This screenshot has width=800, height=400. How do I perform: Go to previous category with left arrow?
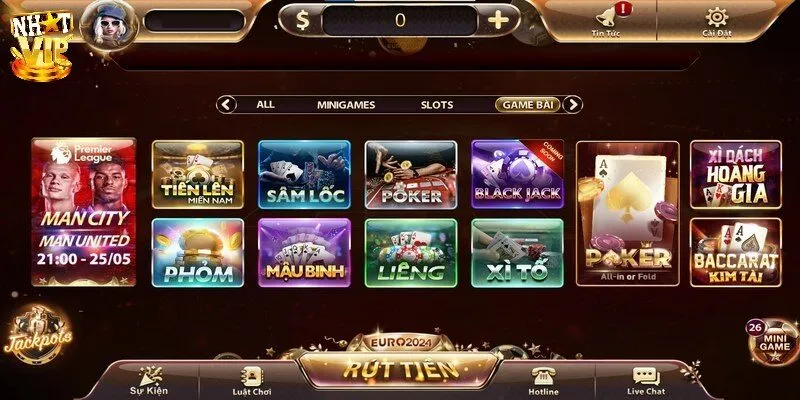coord(226,105)
